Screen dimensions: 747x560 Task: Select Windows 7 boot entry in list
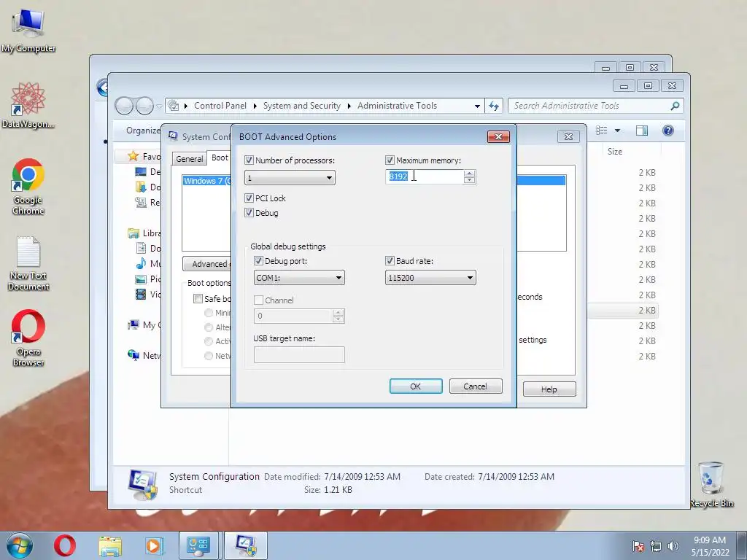(x=207, y=181)
